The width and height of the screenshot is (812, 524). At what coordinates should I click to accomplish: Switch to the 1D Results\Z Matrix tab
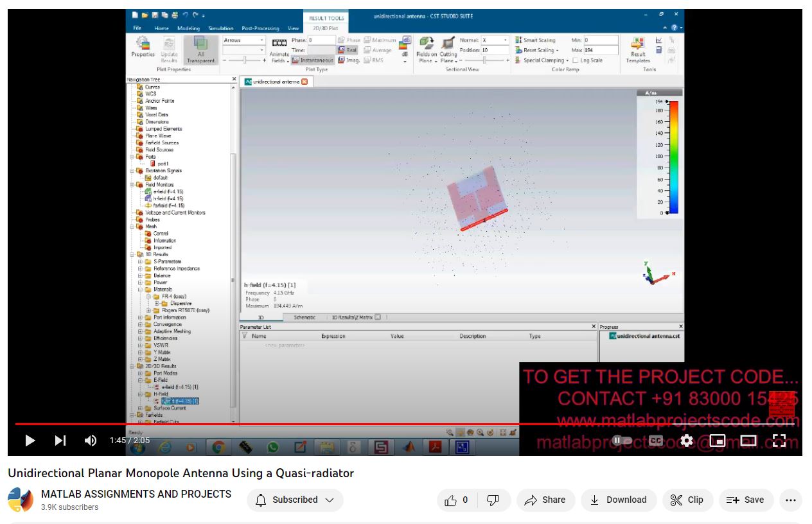pyautogui.click(x=352, y=317)
